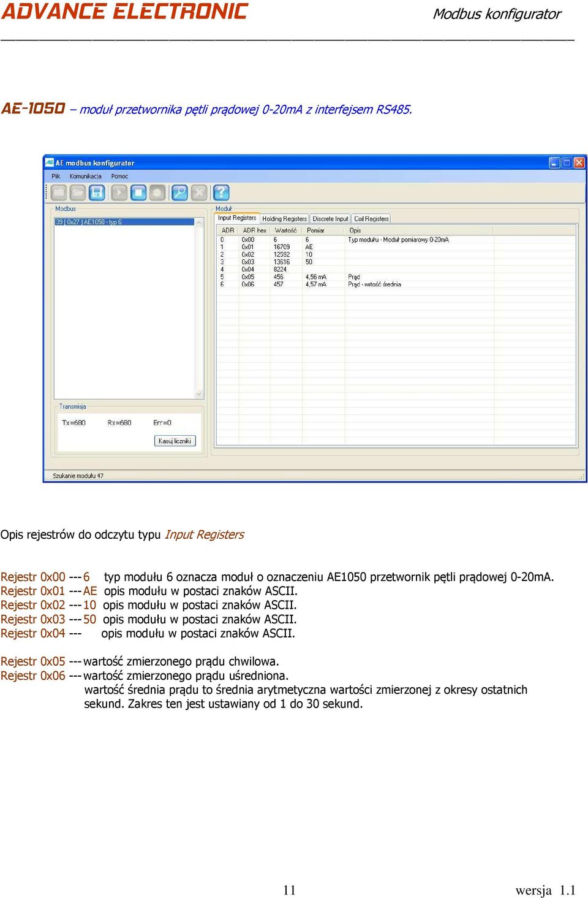Image resolution: width=588 pixels, height=898 pixels.
Task: Save configuration with the floppy disk icon
Action: click(x=97, y=192)
